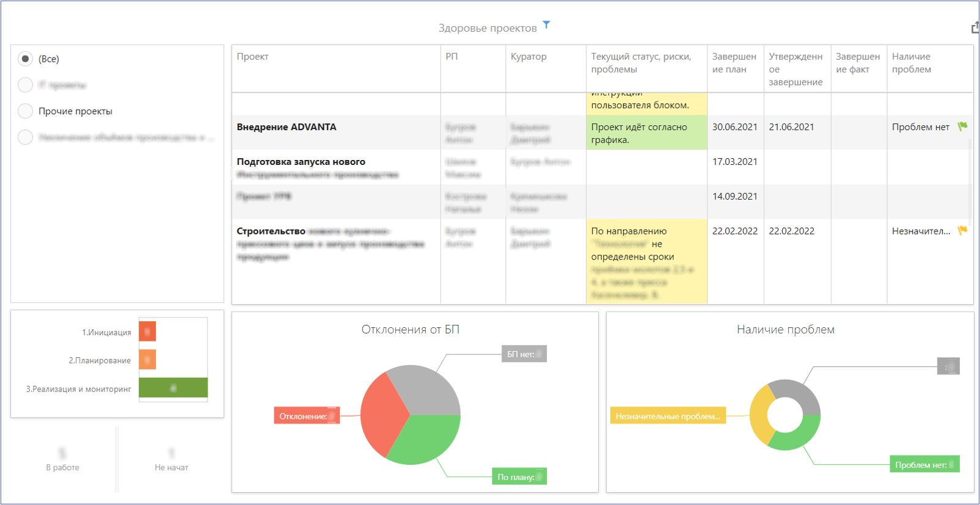Click yellow Незначительные проблем chart label
Screen dimensions: 980x505
(x=667, y=416)
